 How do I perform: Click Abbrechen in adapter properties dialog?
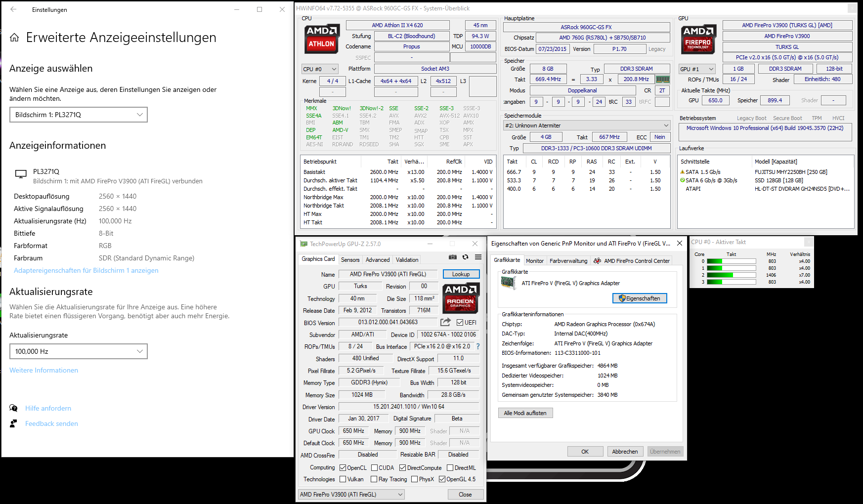(x=625, y=452)
